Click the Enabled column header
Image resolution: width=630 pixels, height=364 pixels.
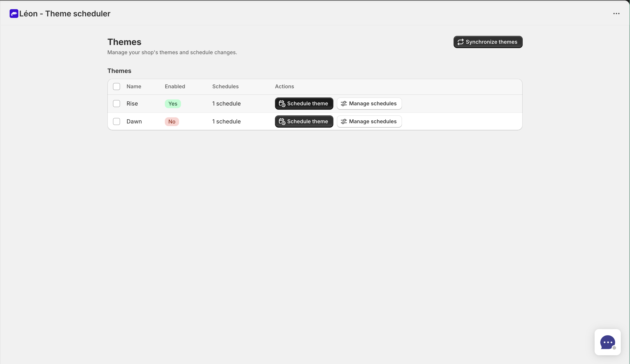tap(175, 87)
